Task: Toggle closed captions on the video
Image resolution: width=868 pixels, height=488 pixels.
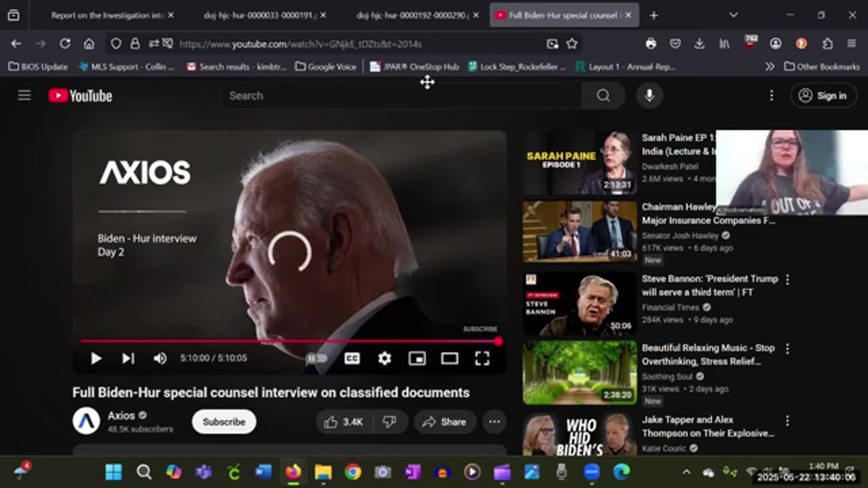Action: 352,359
